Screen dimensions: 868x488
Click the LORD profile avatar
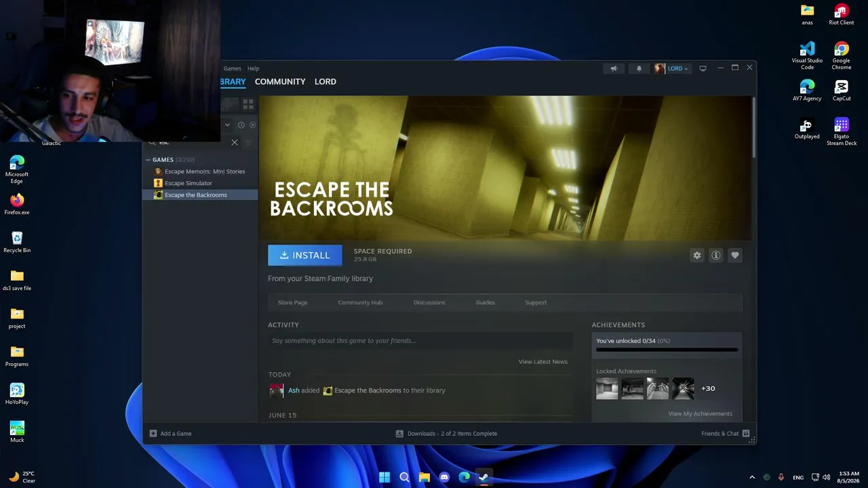click(x=660, y=68)
